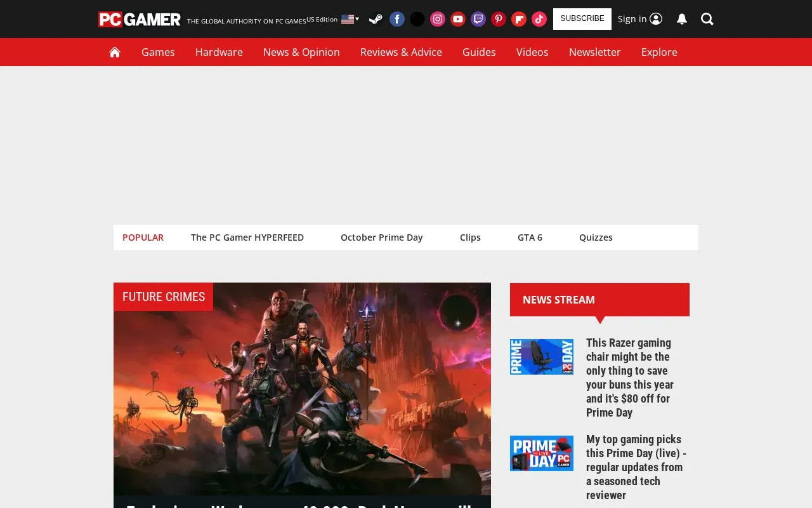Open the YouTube channel icon

tap(458, 19)
